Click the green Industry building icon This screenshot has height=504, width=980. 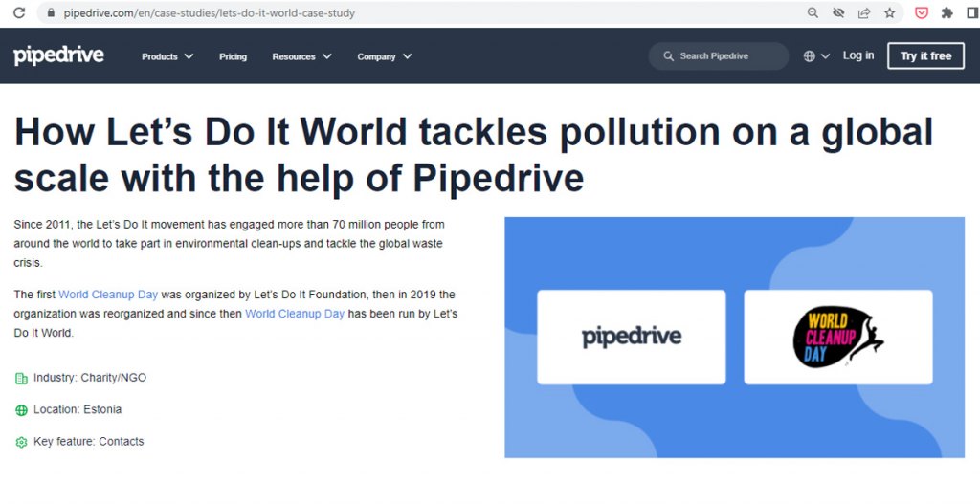tap(21, 379)
